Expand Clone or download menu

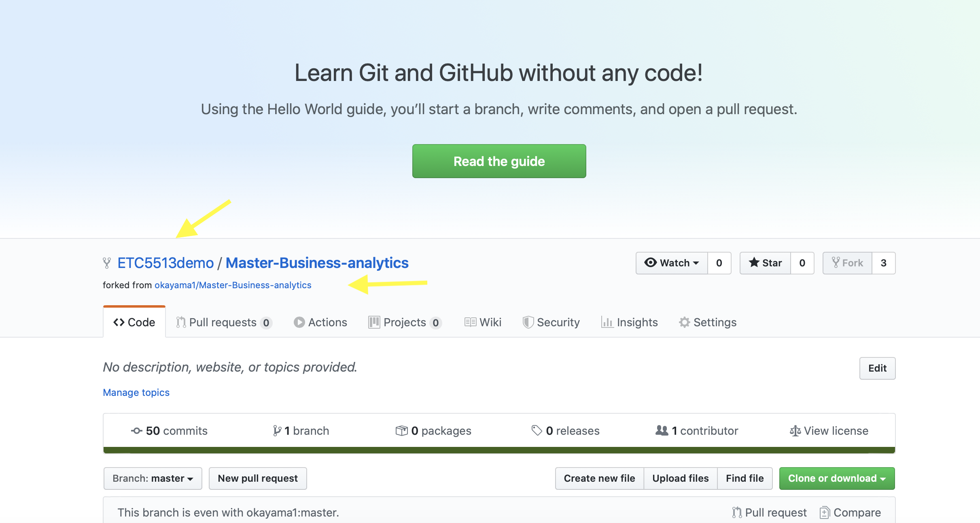coord(837,478)
